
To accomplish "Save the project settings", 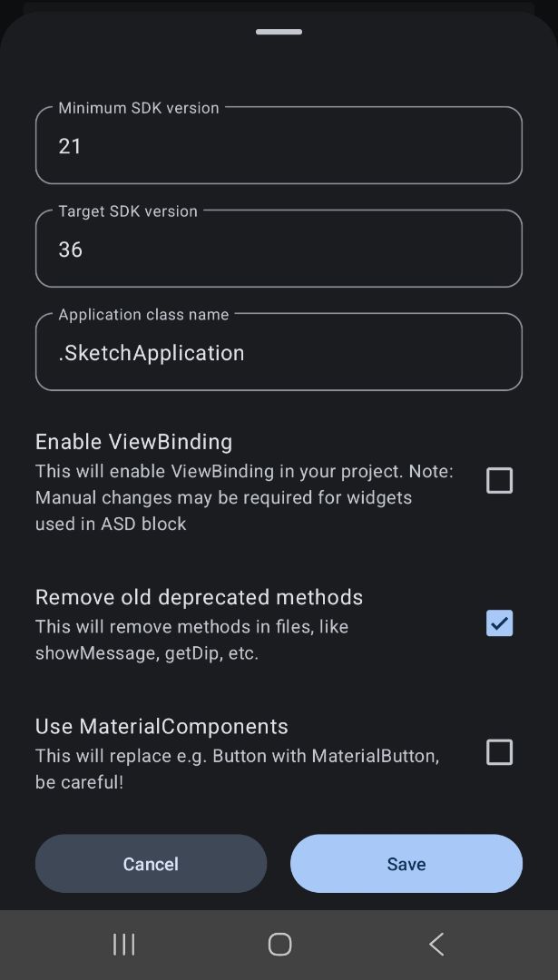I will tap(406, 864).
